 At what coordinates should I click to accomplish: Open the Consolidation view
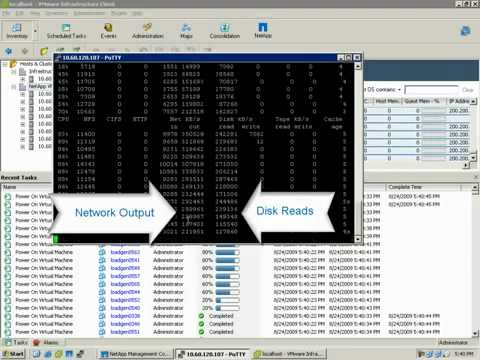pyautogui.click(x=225, y=31)
